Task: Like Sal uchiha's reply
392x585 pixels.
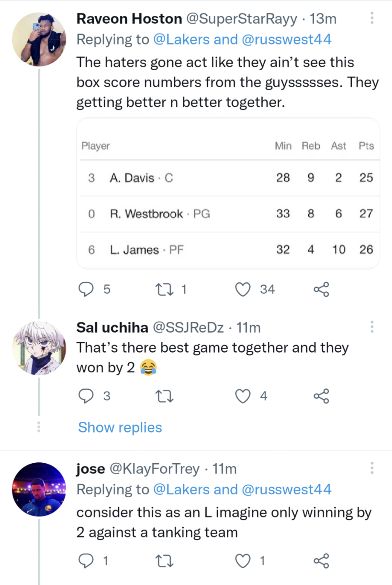Action: tap(243, 396)
